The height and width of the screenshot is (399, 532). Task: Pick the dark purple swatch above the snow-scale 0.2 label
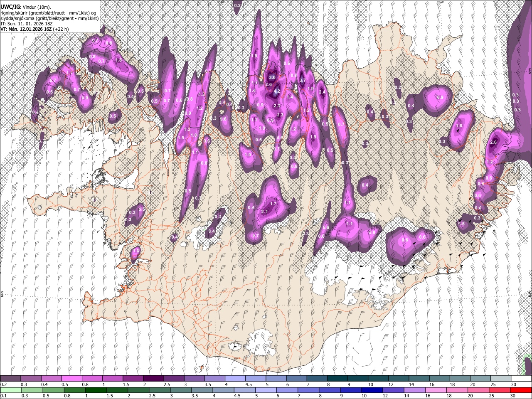tap(10, 379)
